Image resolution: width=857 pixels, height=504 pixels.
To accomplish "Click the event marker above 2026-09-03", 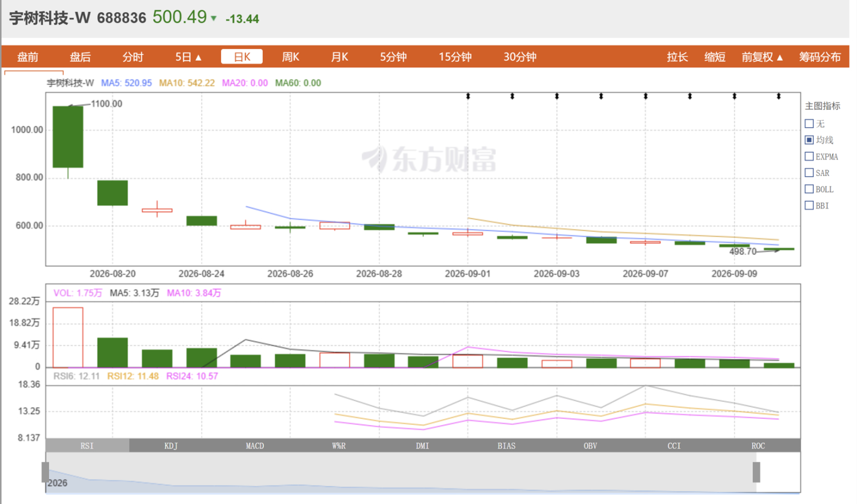I will pyautogui.click(x=557, y=97).
